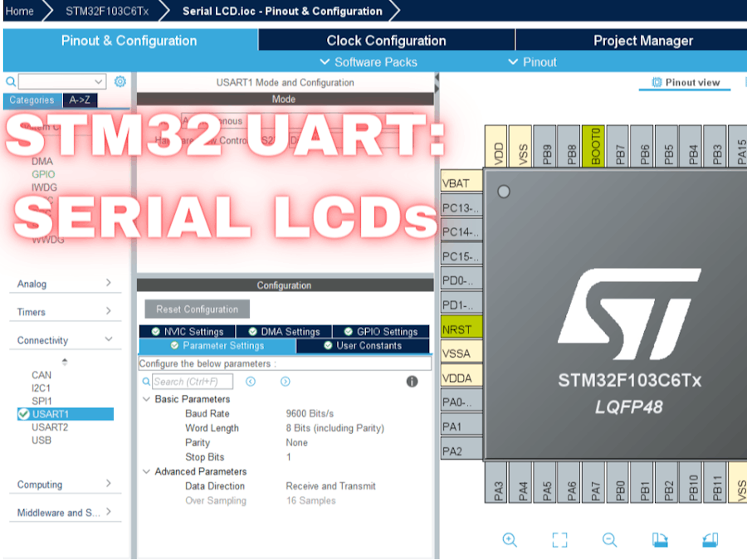Select the PA7 pin on the chip
The image size is (747, 560).
point(593,482)
